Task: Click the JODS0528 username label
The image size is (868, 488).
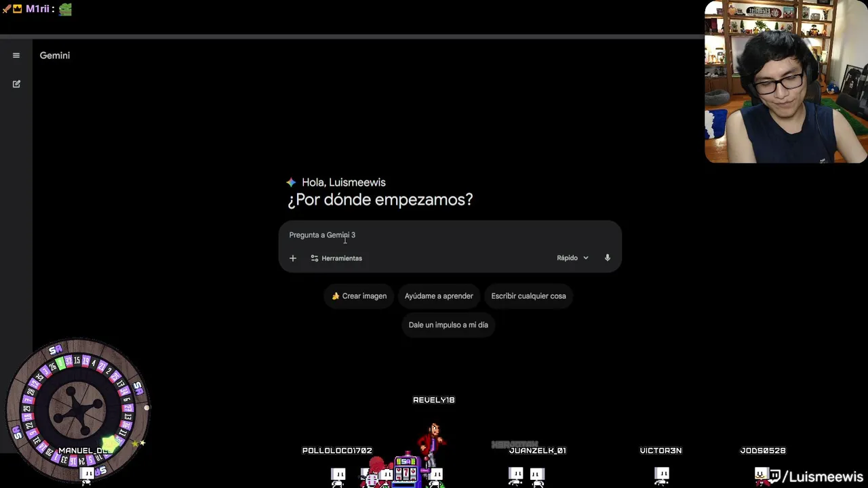Action: click(x=763, y=451)
